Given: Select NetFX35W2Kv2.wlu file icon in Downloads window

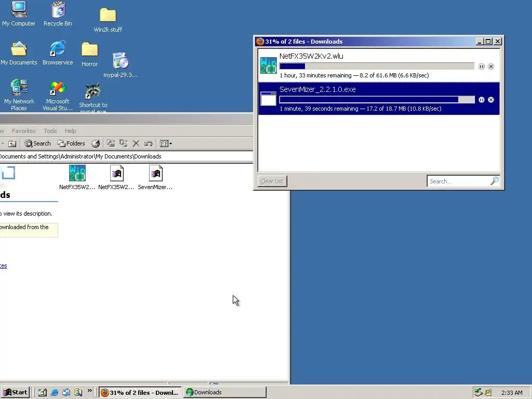Looking at the screenshot, I should tap(269, 65).
